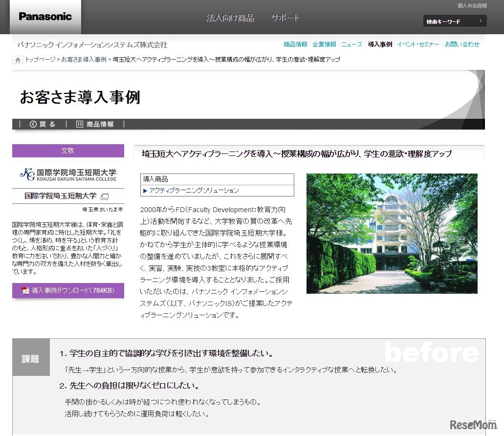Click the Panasonic logo

(44, 16)
